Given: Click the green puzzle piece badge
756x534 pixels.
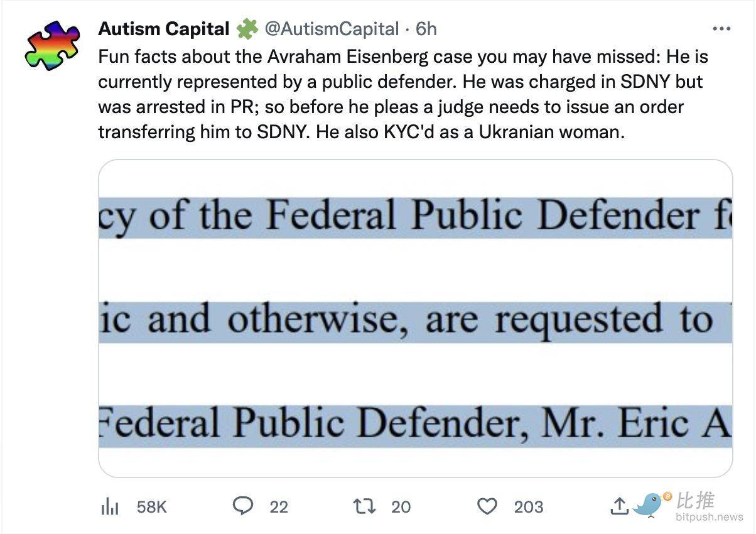Looking at the screenshot, I should point(247,29).
